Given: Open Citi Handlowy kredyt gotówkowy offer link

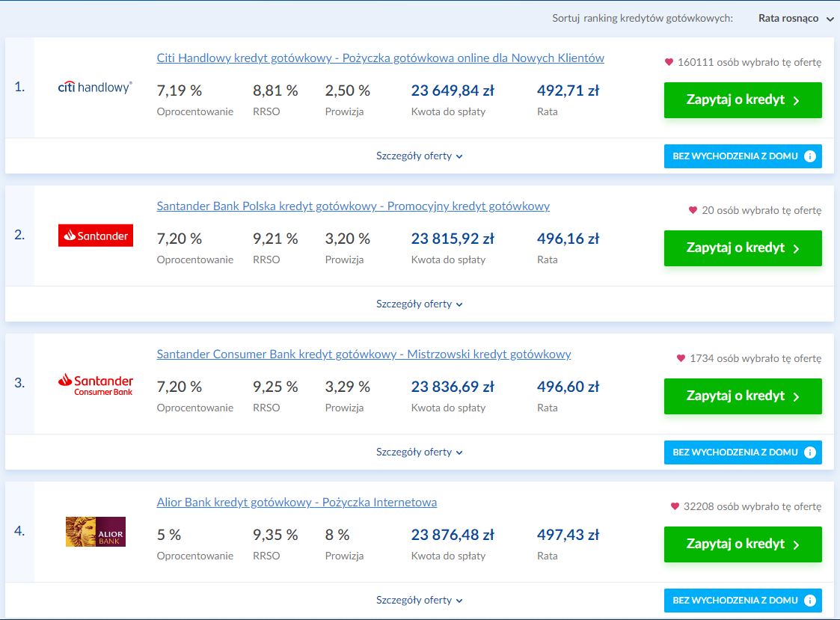Looking at the screenshot, I should (x=381, y=58).
